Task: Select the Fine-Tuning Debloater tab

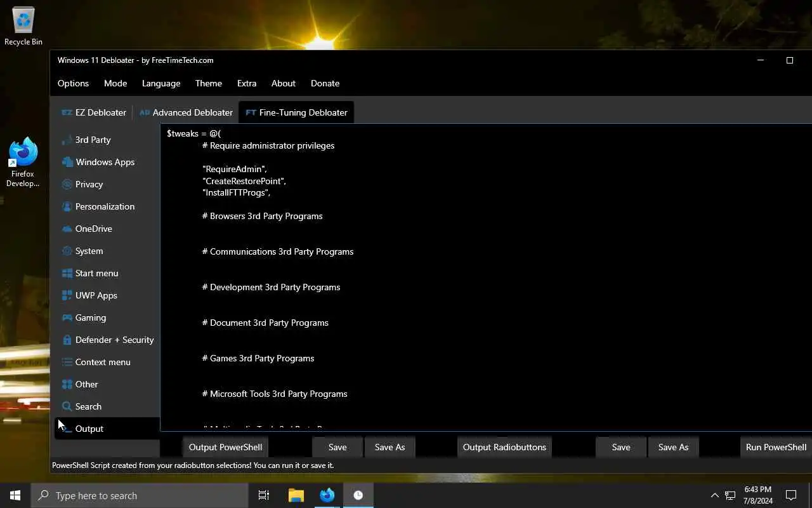Action: 296,112
